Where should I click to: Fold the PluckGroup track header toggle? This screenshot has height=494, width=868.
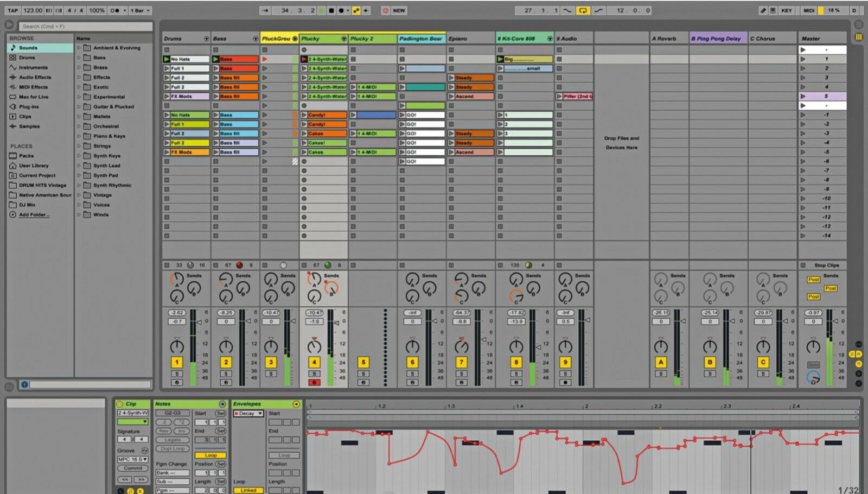coord(295,39)
